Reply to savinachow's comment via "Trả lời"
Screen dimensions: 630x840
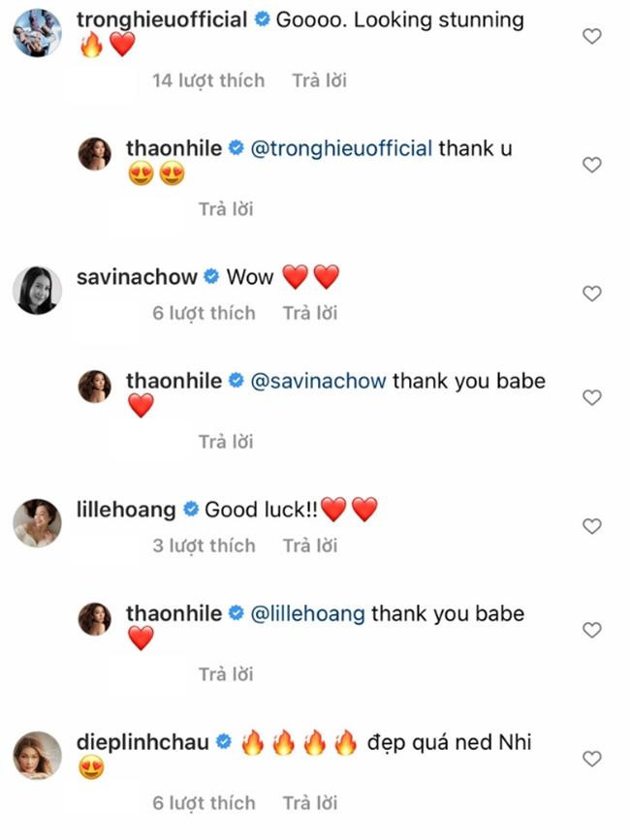pyautogui.click(x=310, y=313)
